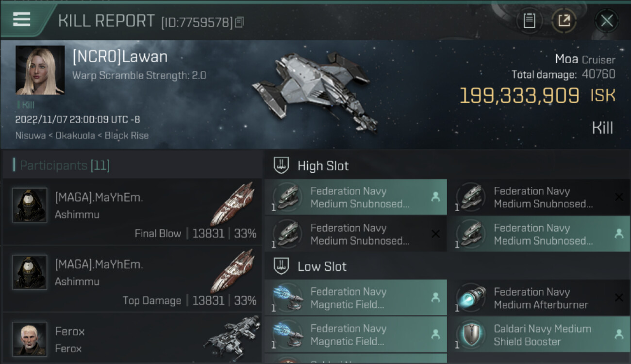631x364 pixels.
Task: Click the share kill report icon
Action: point(564,21)
